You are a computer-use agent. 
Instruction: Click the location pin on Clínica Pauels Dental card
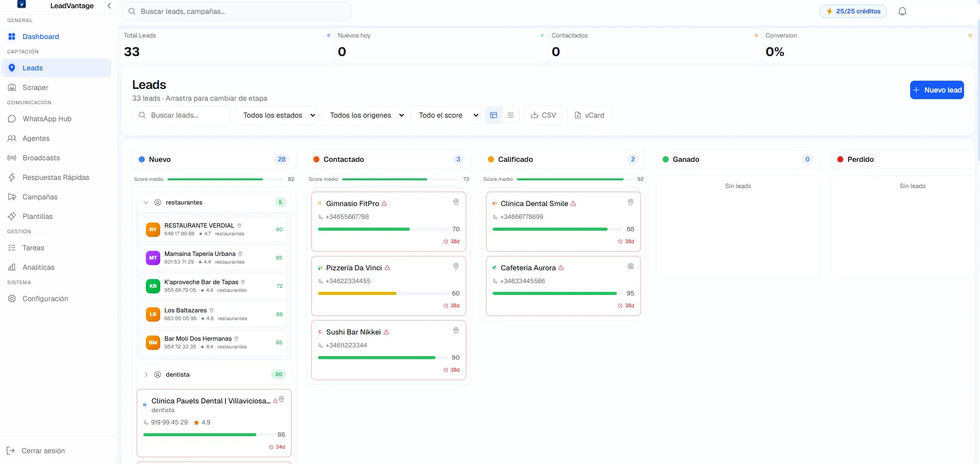pos(281,399)
